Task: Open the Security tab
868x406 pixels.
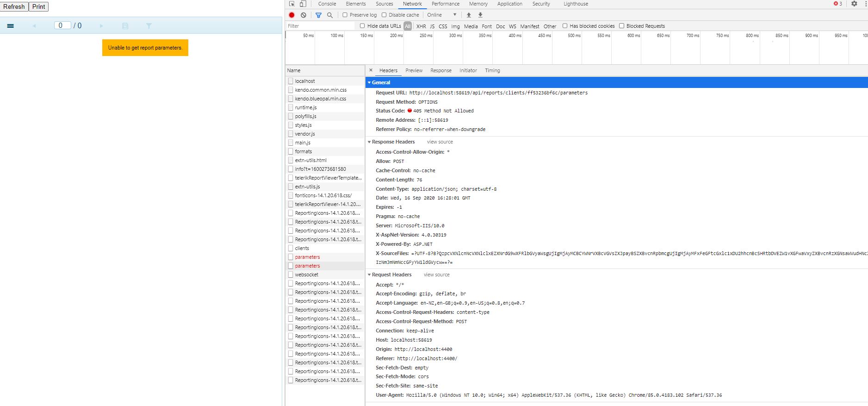Action: (x=541, y=4)
